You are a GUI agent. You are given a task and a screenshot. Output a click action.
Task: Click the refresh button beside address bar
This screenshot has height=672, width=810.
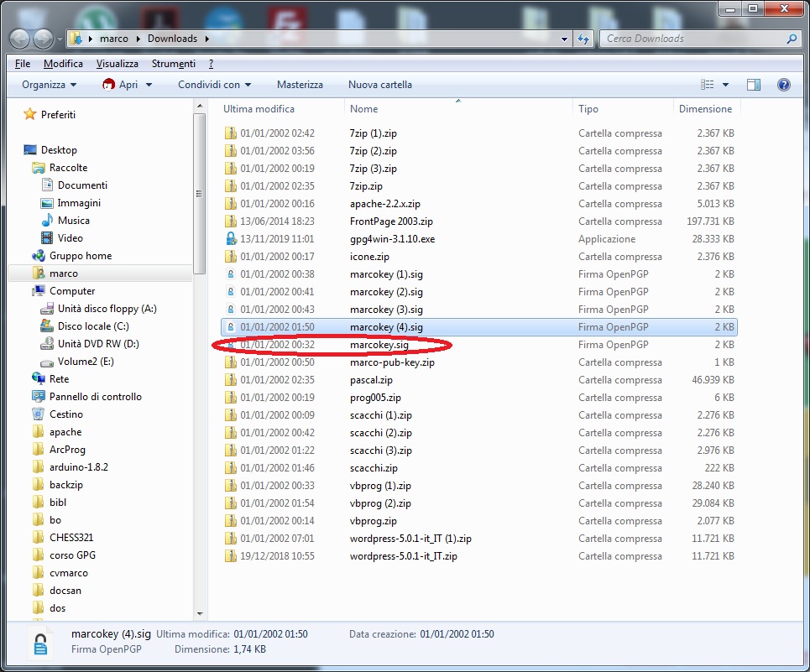583,39
